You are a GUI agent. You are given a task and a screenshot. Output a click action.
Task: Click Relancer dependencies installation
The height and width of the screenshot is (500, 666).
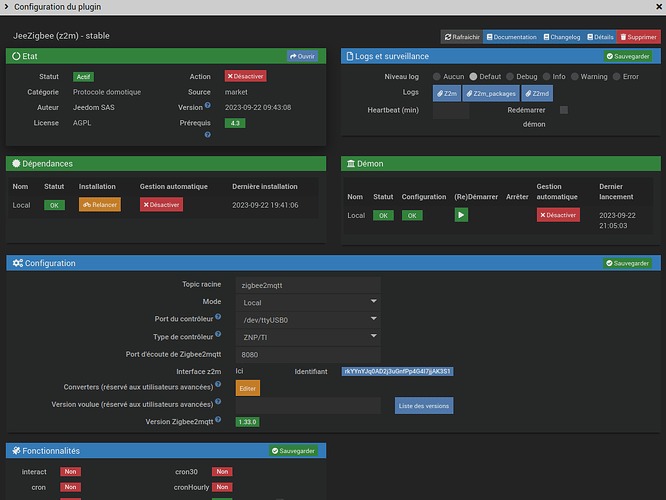point(100,204)
